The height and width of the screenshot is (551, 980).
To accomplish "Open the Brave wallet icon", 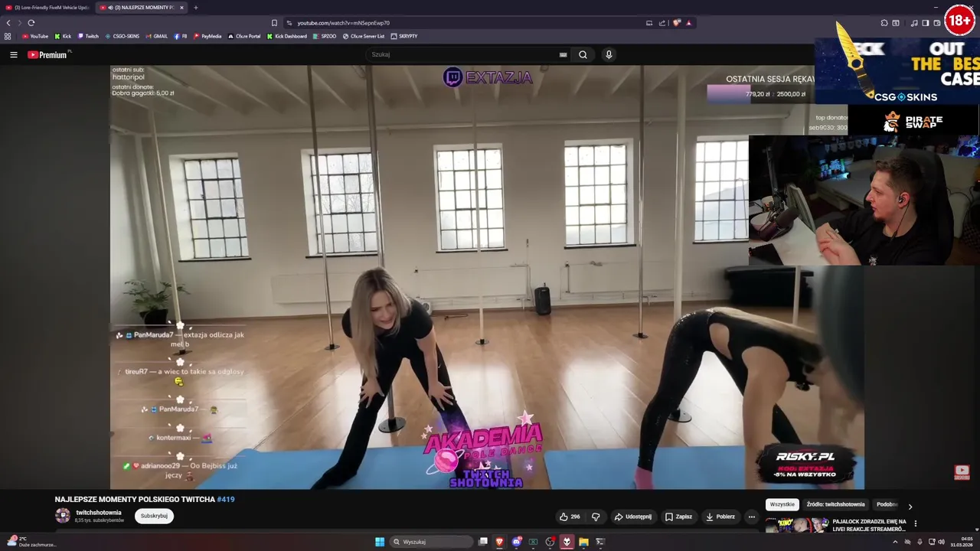I will 936,23.
